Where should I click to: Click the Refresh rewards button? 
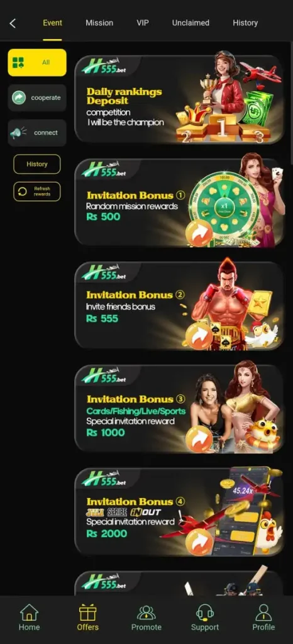[x=37, y=191]
